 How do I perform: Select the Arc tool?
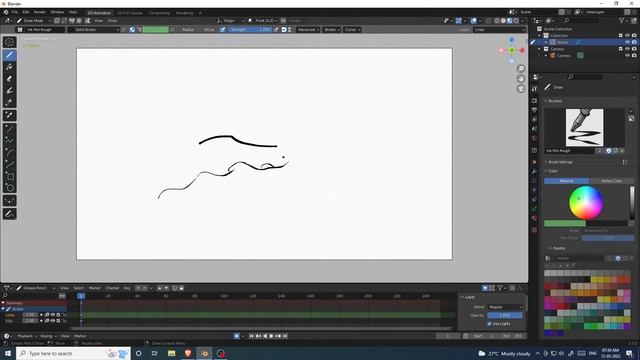click(9, 152)
